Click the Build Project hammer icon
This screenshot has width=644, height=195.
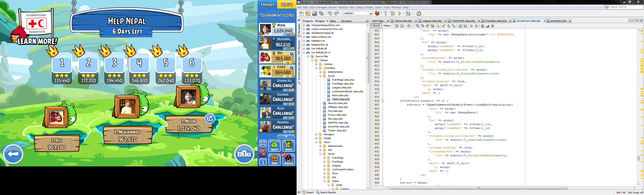[386, 13]
